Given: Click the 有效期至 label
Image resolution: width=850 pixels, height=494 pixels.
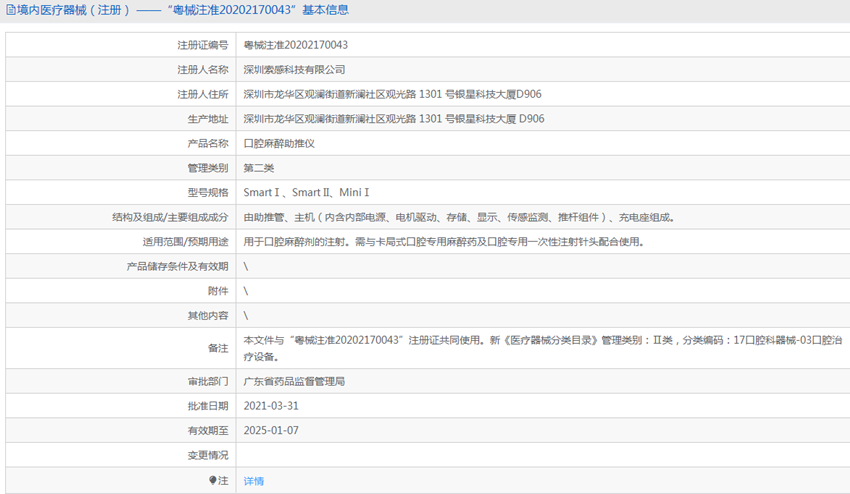Looking at the screenshot, I should click(x=208, y=431).
